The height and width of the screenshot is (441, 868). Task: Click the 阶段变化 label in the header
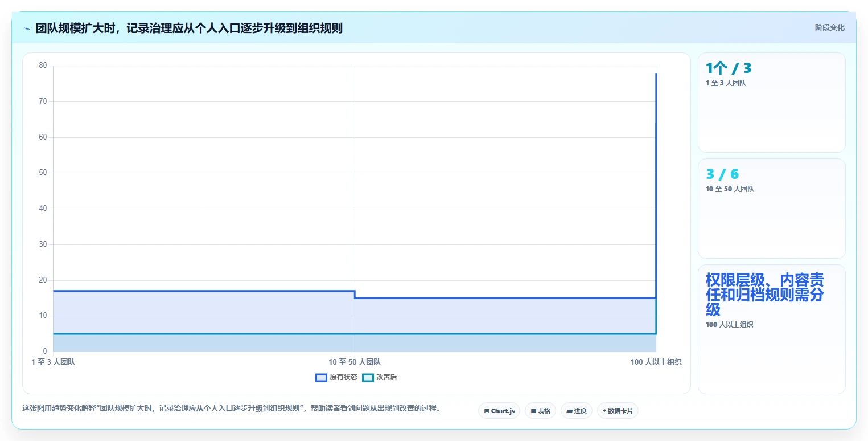coord(829,27)
